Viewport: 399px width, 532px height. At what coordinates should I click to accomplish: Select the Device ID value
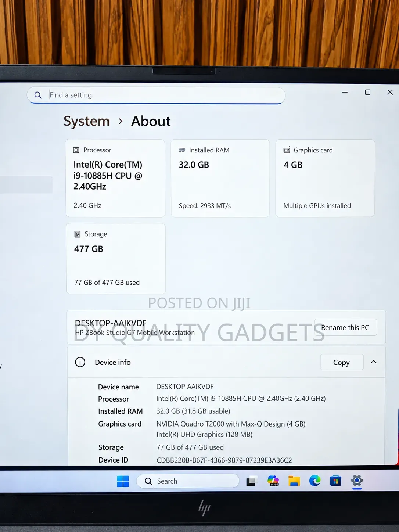pyautogui.click(x=224, y=460)
